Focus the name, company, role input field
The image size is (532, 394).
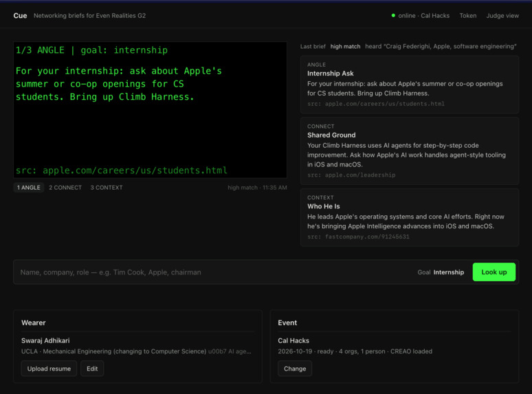tap(214, 272)
